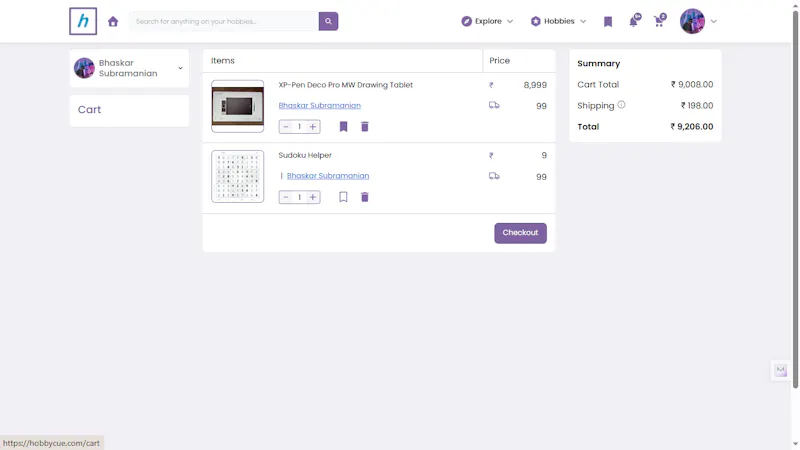Expand the profile menu chevron in header
Screen dimensions: 800x450
tap(714, 21)
